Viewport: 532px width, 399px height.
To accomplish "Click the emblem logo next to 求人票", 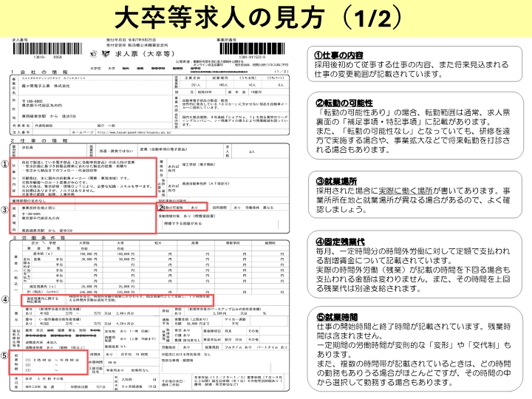I will pyautogui.click(x=106, y=53).
